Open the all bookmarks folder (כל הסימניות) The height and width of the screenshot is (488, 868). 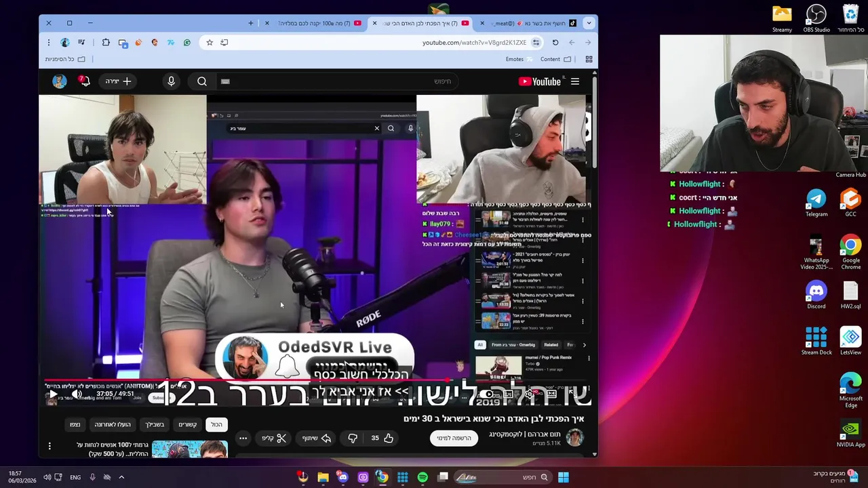click(x=65, y=59)
